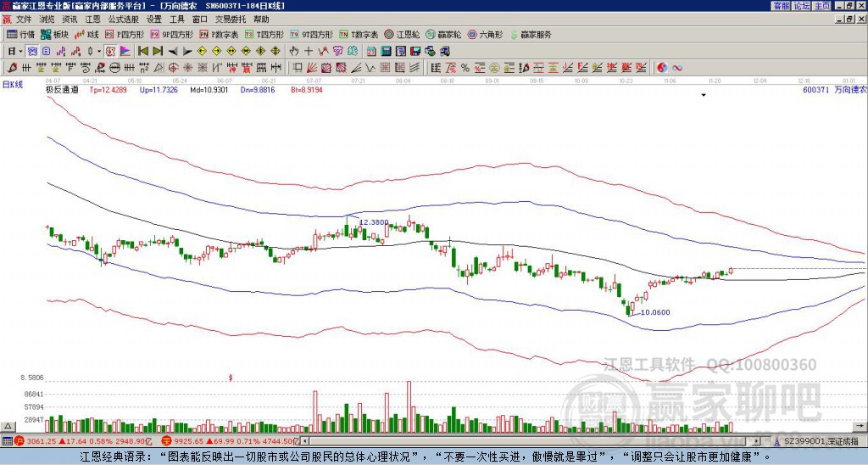
Task: Open the calculator icon
Action: point(386,52)
